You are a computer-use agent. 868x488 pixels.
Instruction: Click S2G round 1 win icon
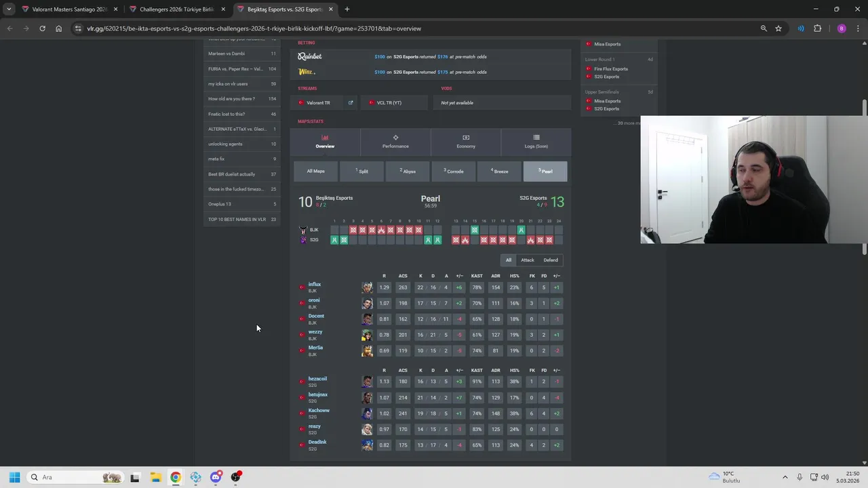(334, 240)
